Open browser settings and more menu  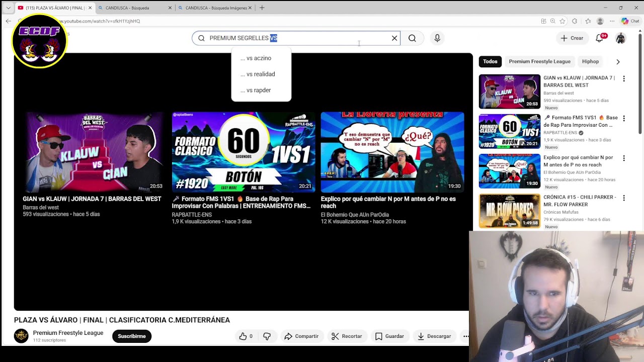(612, 21)
